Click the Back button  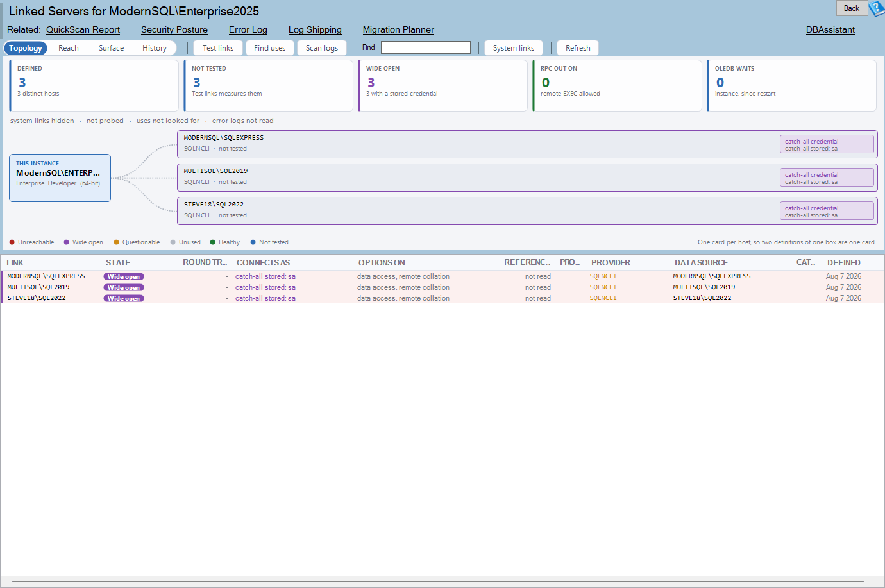[852, 8]
